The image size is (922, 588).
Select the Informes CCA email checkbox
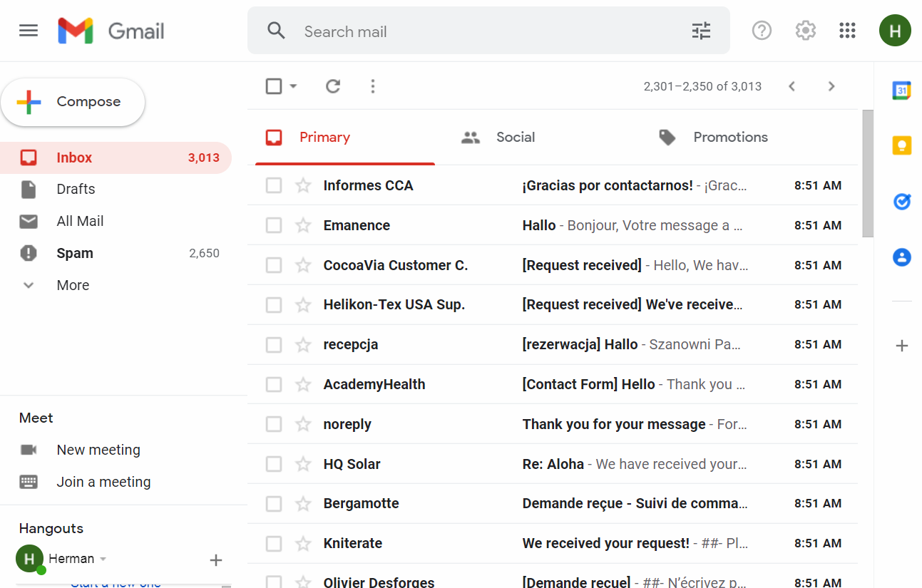click(x=274, y=185)
